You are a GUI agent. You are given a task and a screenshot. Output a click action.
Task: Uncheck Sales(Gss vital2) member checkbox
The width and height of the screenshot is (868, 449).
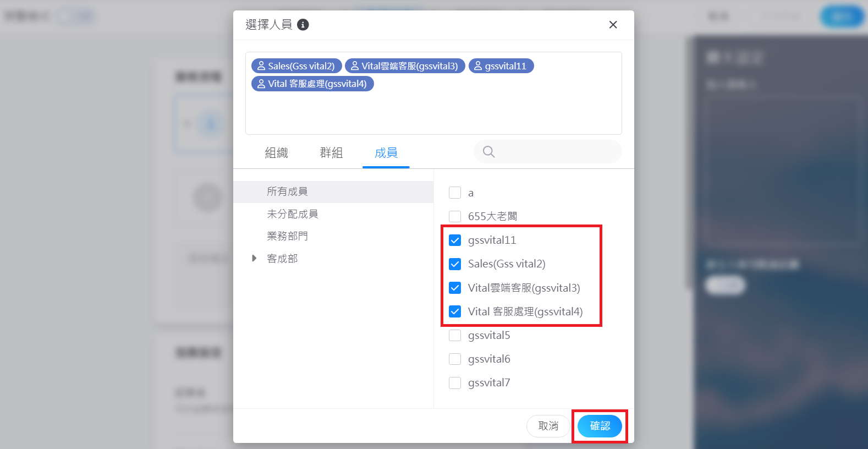point(455,264)
